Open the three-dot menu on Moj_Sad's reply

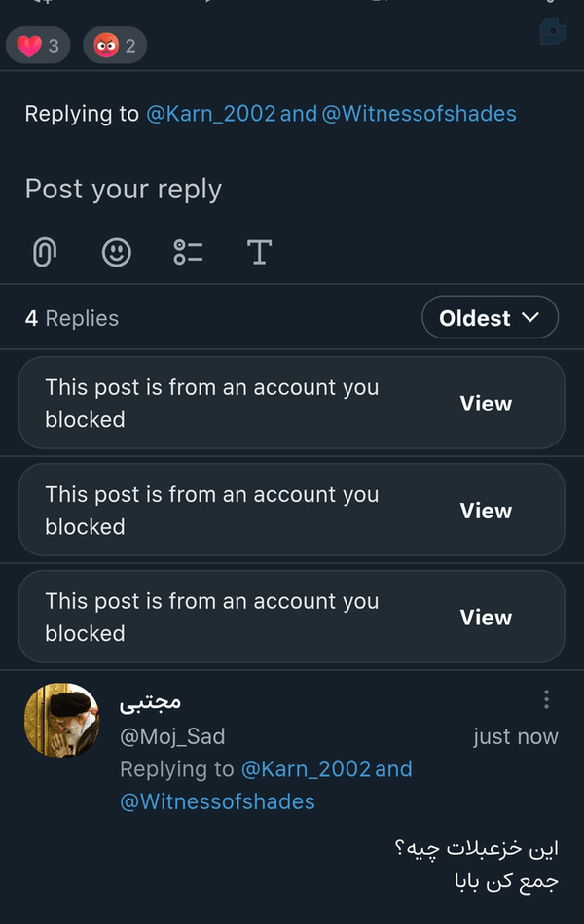547,699
